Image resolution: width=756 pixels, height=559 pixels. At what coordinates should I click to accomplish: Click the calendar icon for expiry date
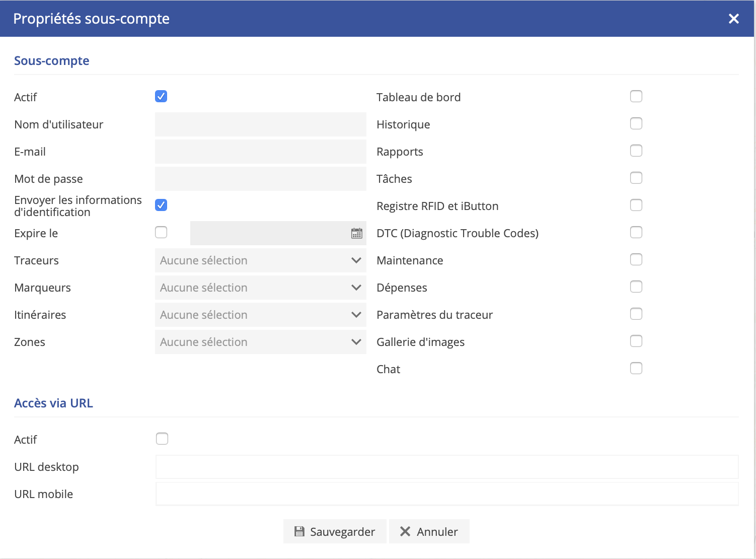(x=356, y=233)
